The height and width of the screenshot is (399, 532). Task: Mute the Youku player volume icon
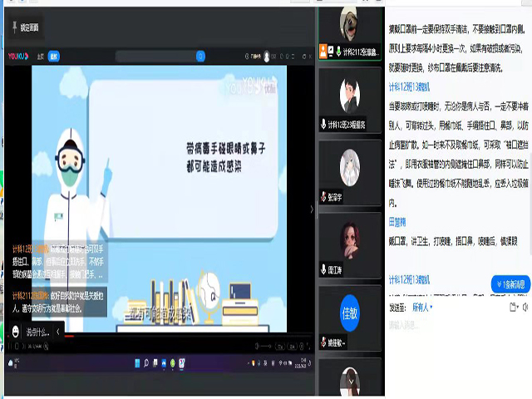tap(257, 346)
